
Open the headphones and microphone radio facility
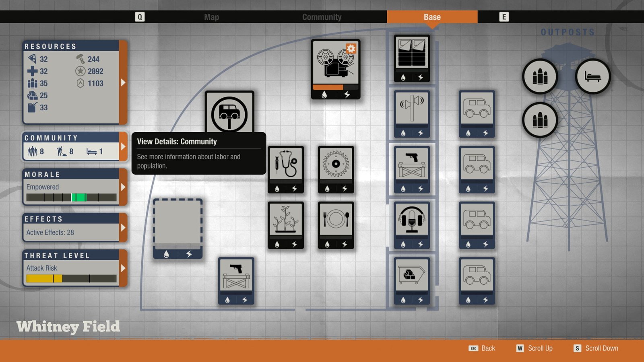pyautogui.click(x=412, y=225)
